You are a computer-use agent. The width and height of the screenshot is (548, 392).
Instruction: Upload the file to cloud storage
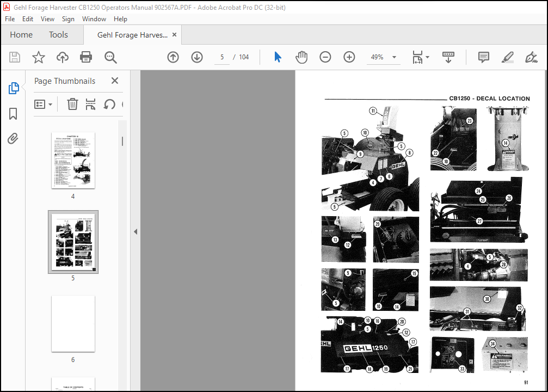[63, 57]
